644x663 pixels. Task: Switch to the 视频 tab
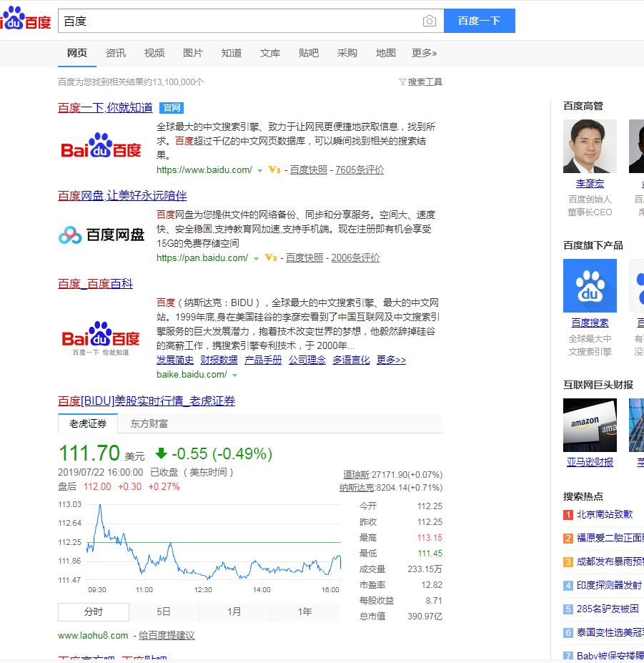tap(154, 53)
